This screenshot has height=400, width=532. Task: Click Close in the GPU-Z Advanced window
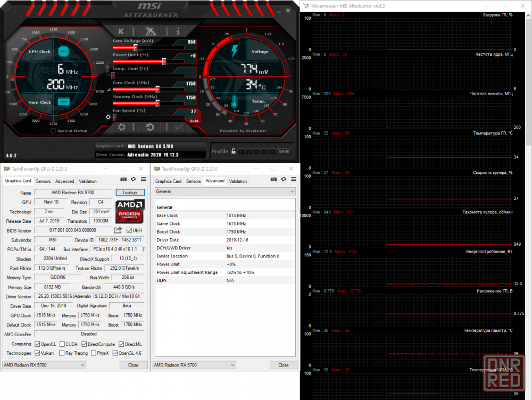(284, 365)
